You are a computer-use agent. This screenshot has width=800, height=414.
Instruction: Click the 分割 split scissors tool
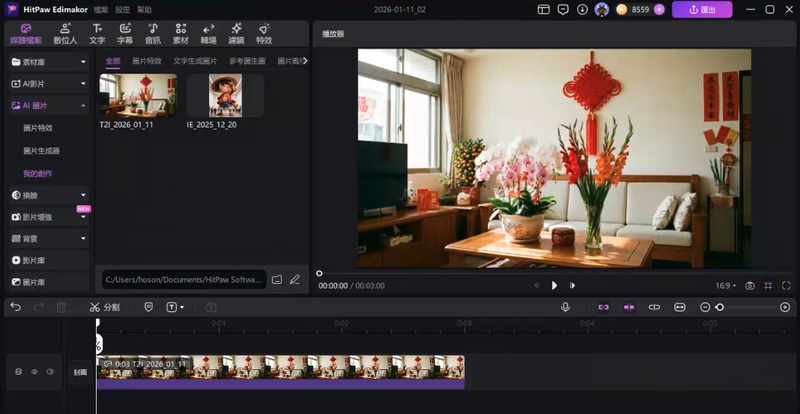pos(104,307)
